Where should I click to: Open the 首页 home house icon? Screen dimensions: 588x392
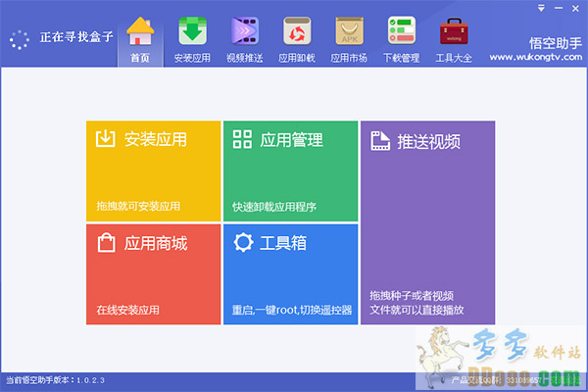tap(140, 30)
